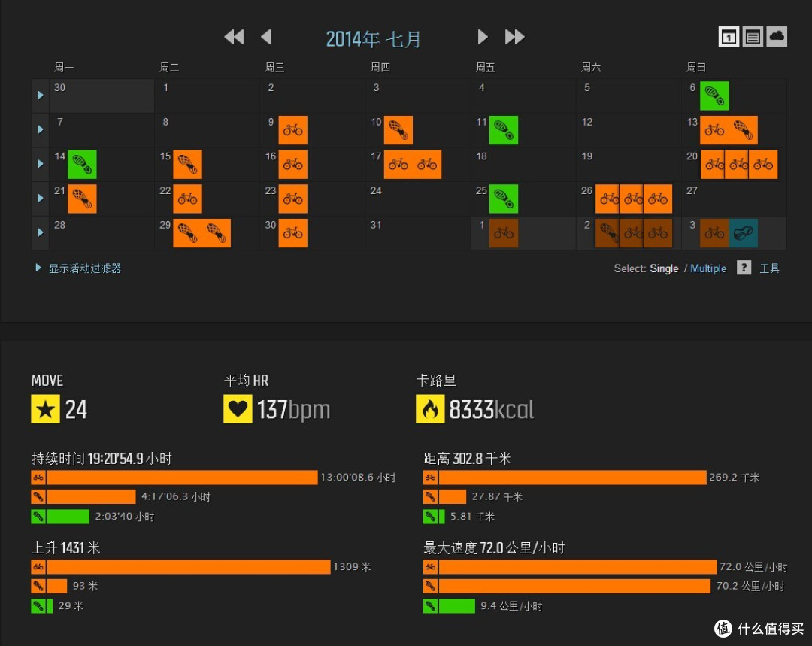Jump forward with the double-right arrow
Screen dimensions: 812x646
click(x=515, y=37)
